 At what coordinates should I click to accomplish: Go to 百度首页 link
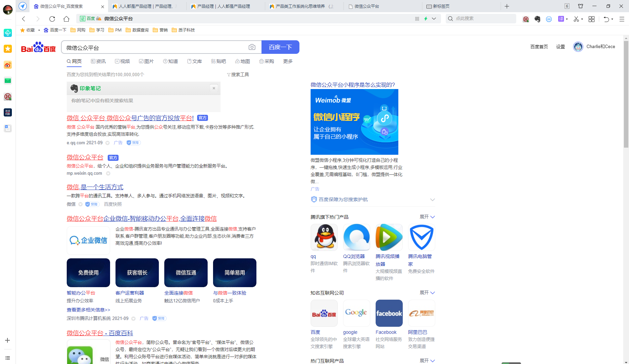539,47
